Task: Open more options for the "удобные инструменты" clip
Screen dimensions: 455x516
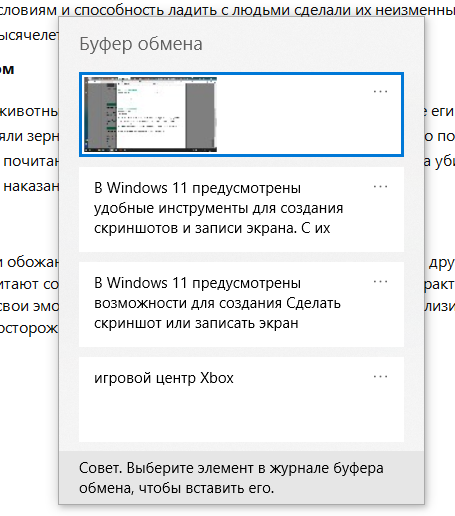Action: click(x=380, y=186)
